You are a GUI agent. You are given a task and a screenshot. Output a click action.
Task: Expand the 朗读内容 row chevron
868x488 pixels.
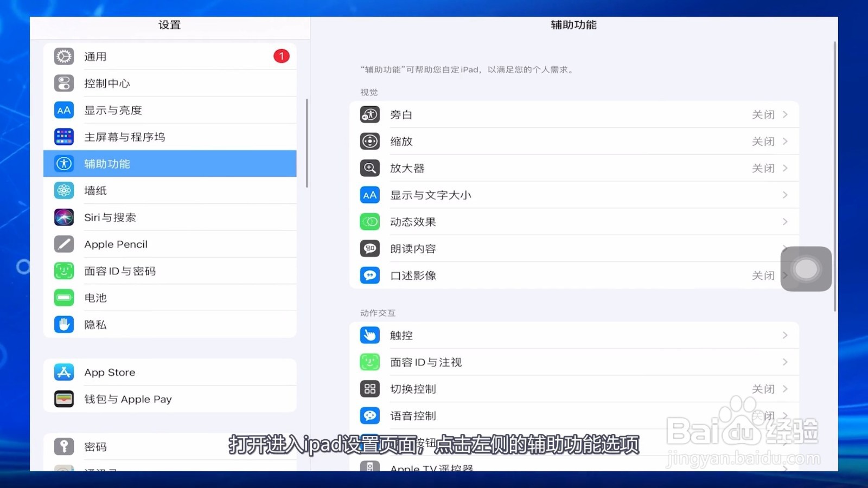click(x=786, y=248)
